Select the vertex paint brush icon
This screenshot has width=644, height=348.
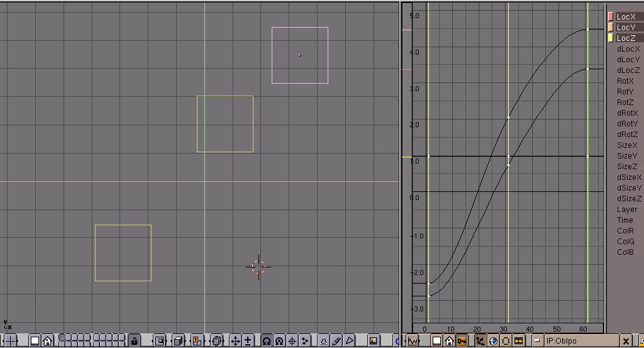pos(336,340)
